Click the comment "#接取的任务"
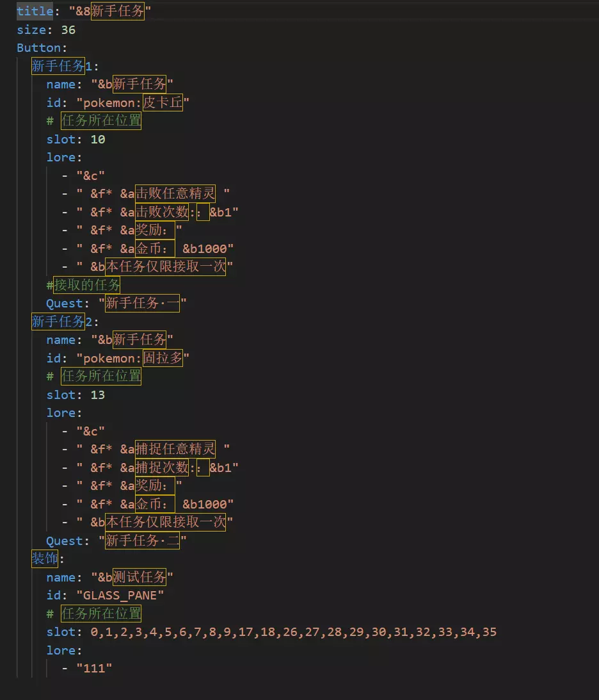 (83, 285)
